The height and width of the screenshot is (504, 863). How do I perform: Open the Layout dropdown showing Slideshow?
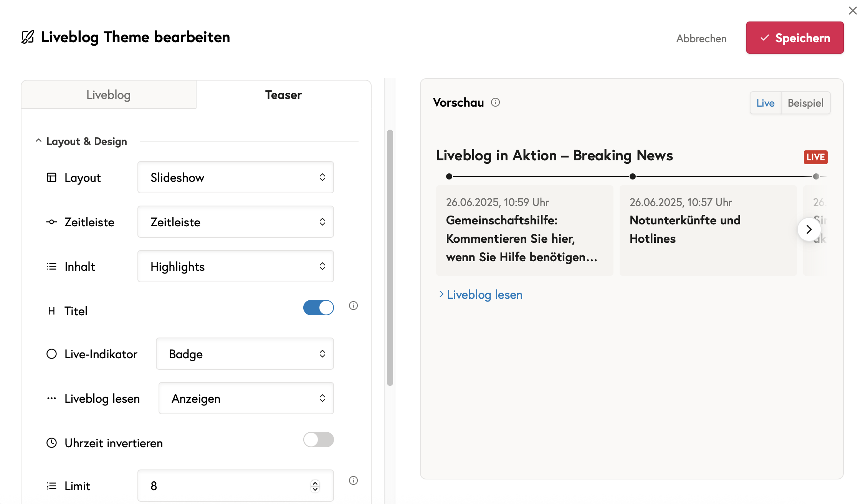click(235, 177)
